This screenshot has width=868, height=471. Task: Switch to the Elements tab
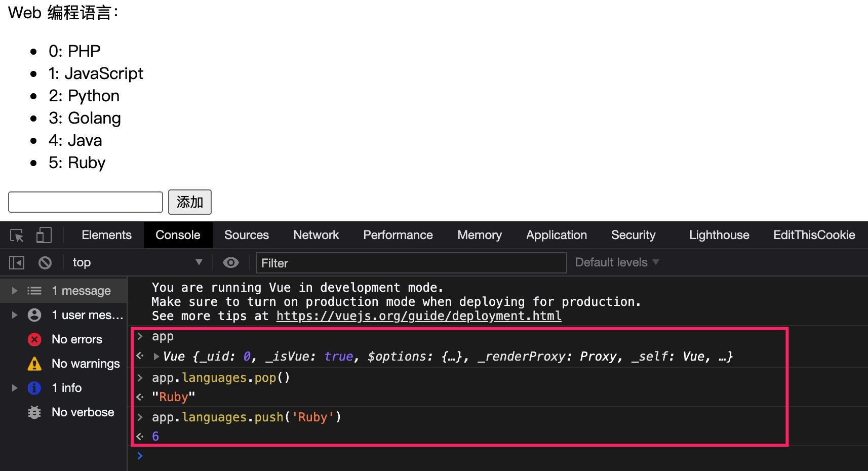click(106, 235)
